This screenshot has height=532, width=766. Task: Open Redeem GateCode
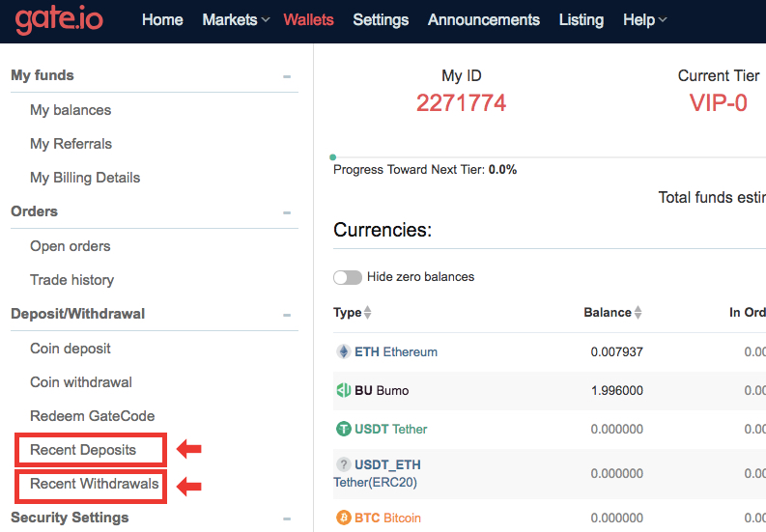coord(93,416)
